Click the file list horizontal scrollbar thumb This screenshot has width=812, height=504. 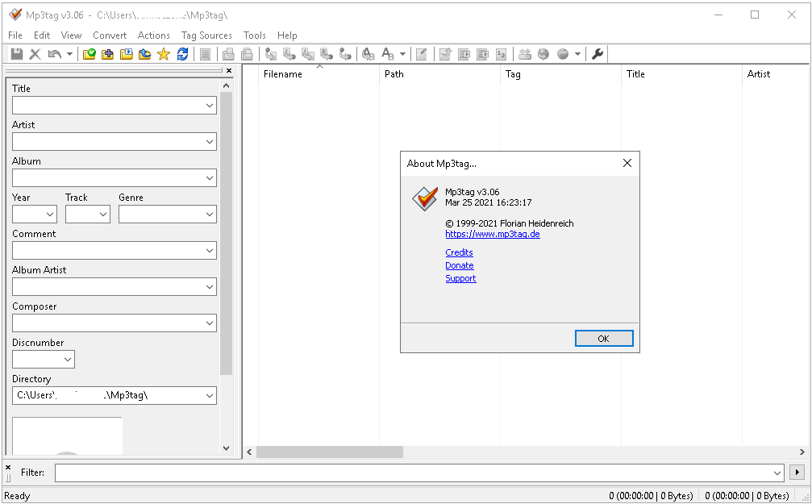pyautogui.click(x=330, y=452)
